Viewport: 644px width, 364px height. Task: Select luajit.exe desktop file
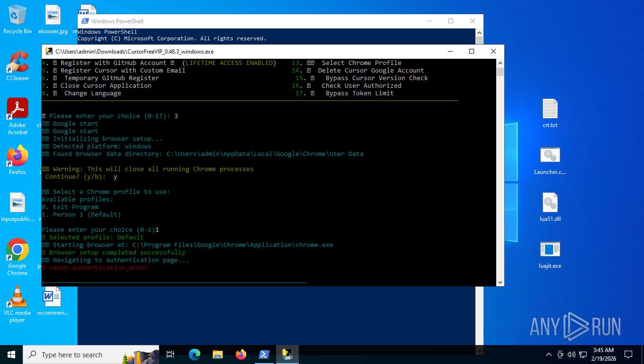click(550, 254)
